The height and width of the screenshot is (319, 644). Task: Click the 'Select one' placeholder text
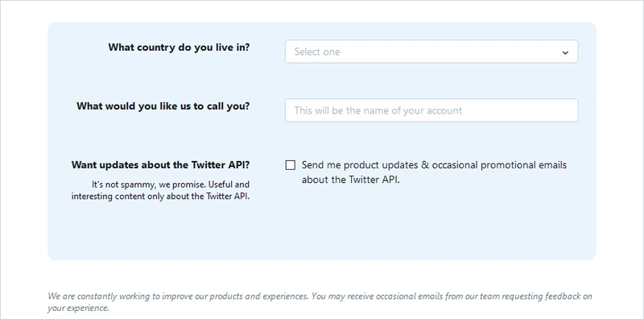[317, 52]
